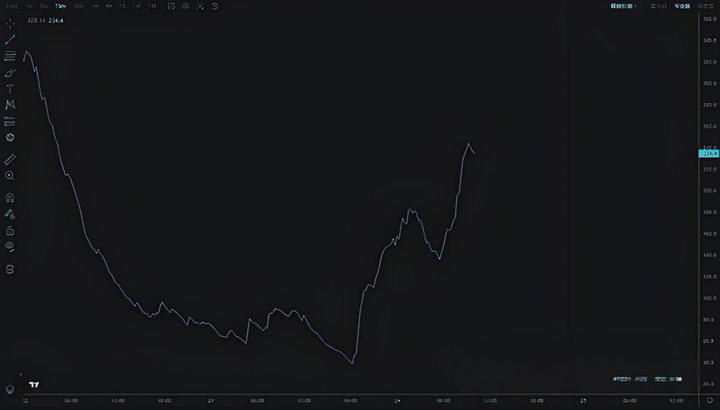The height and width of the screenshot is (410, 720).
Task: Open the horizontal lines Fibonacci tool
Action: (x=10, y=56)
